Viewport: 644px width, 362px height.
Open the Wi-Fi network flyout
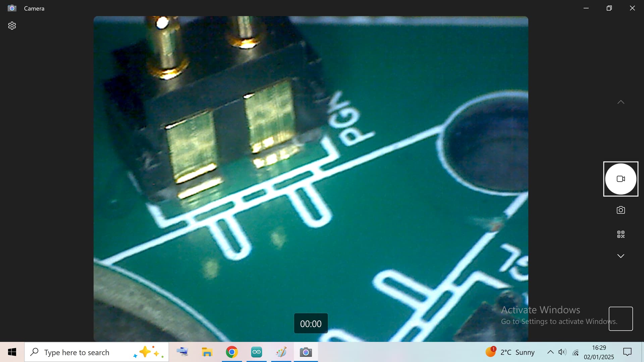576,352
